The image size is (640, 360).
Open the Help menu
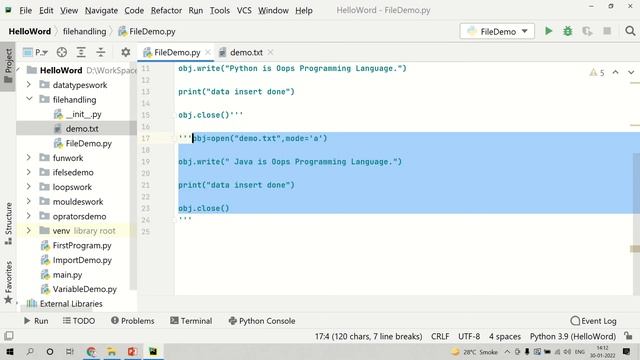tap(304, 10)
